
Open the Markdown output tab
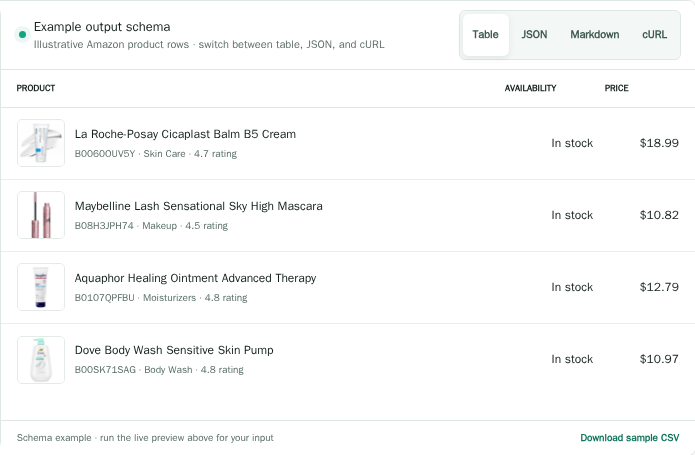coord(594,35)
